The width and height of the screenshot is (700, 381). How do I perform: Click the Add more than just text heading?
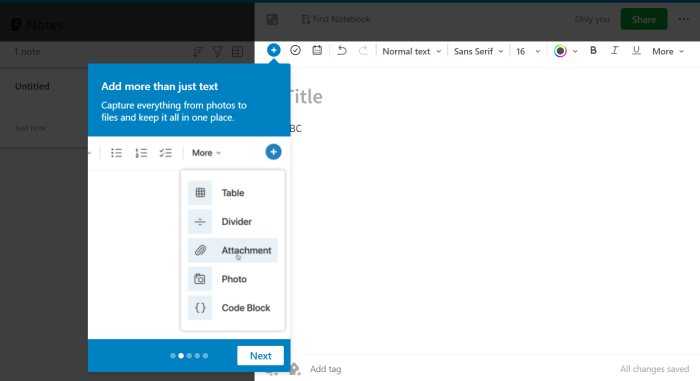coord(159,86)
